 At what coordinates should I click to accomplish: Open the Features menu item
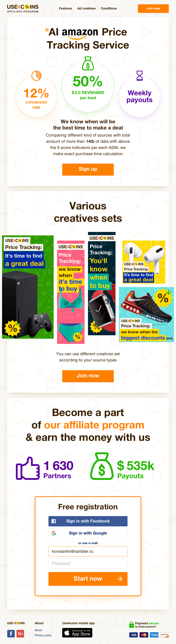65,8
